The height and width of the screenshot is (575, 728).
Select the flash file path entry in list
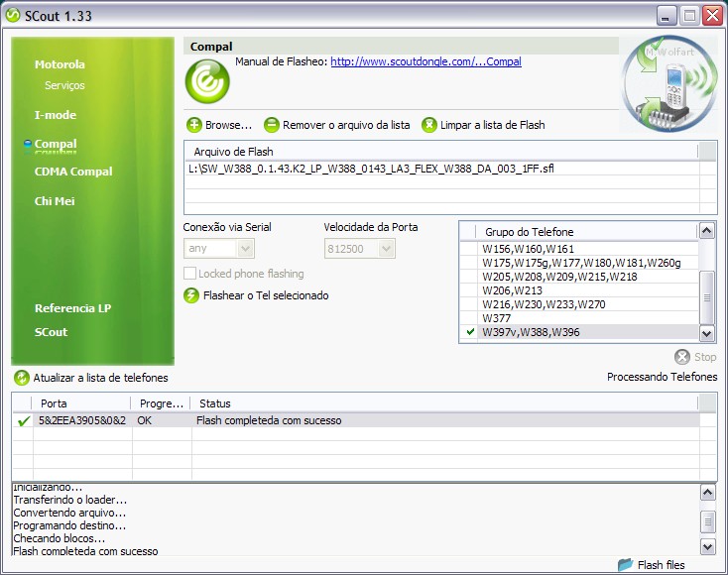click(x=370, y=169)
